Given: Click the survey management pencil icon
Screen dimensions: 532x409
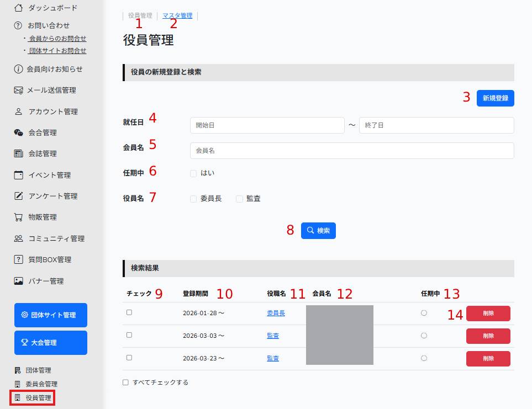Looking at the screenshot, I should pyautogui.click(x=19, y=196).
